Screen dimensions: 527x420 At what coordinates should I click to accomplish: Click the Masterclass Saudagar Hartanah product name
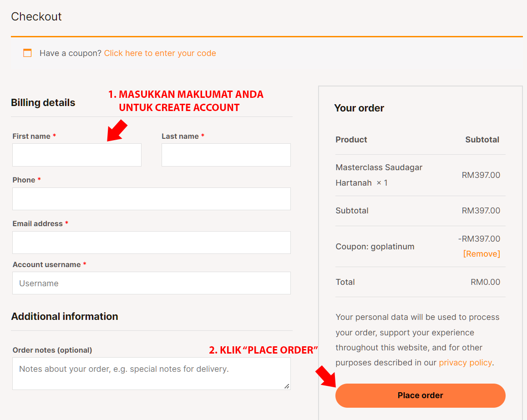click(x=379, y=175)
